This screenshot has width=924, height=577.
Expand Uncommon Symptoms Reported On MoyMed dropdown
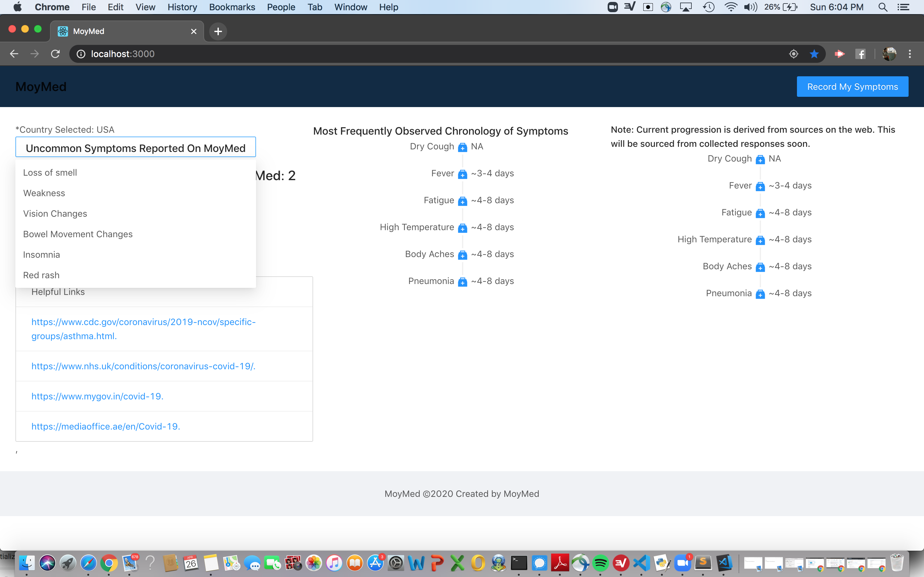(x=135, y=148)
